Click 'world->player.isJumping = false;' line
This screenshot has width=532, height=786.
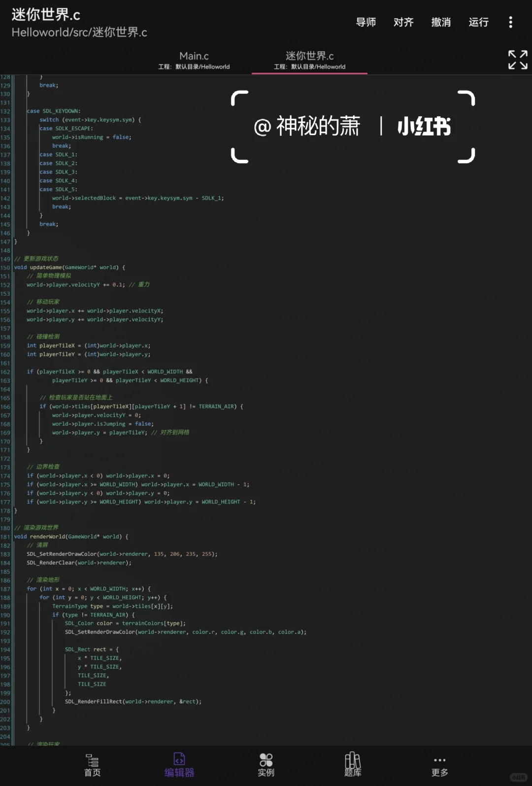103,424
